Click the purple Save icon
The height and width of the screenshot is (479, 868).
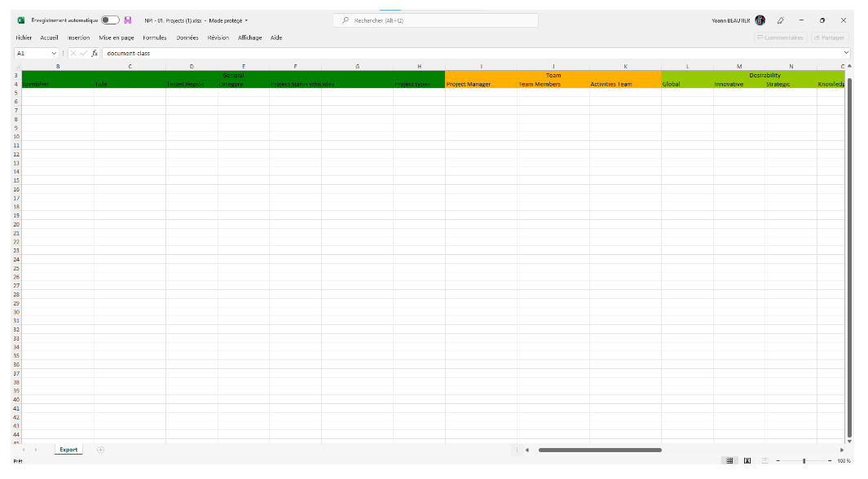tap(128, 20)
